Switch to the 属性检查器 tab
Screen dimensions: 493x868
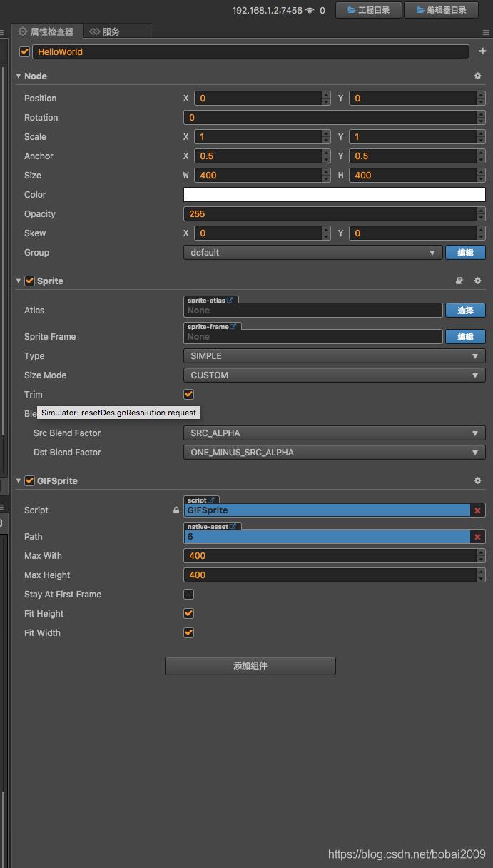46,31
